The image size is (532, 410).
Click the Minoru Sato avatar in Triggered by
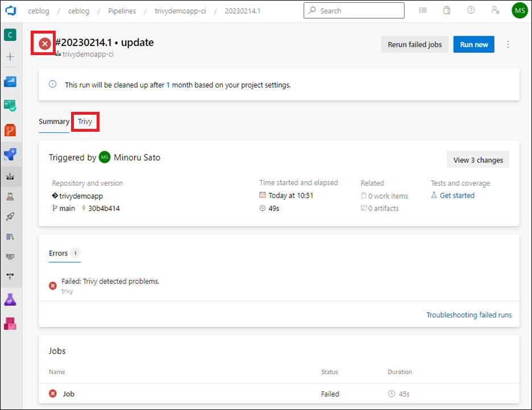(x=105, y=157)
